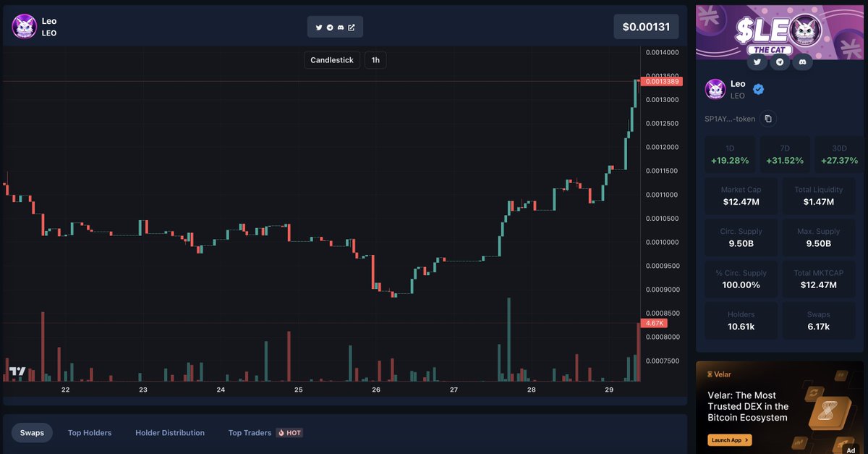Viewport: 868px width, 454px height.
Task: Click the Circ. Supply 9.50B card
Action: point(741,237)
